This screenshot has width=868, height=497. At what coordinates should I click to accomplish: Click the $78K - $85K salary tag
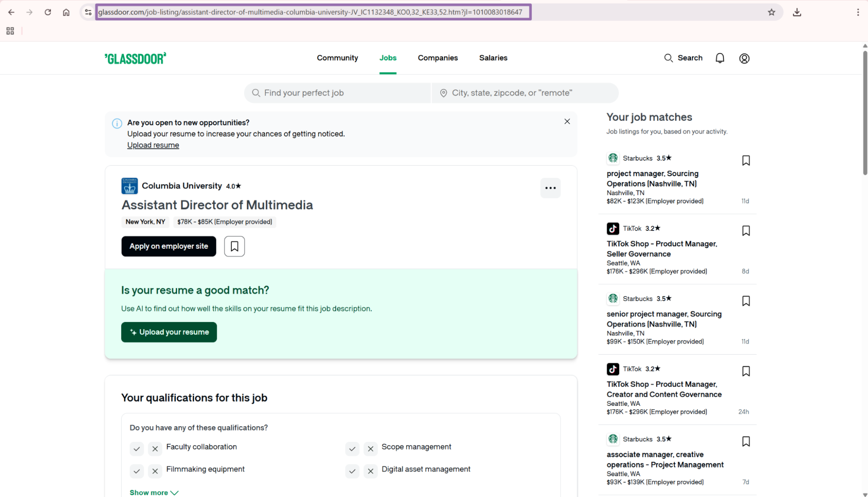pyautogui.click(x=224, y=222)
